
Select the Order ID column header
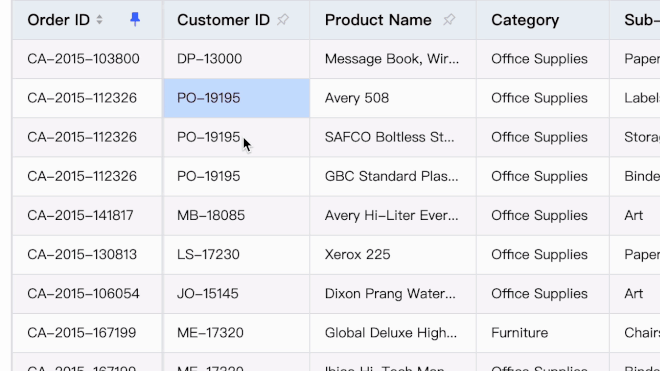coord(88,20)
